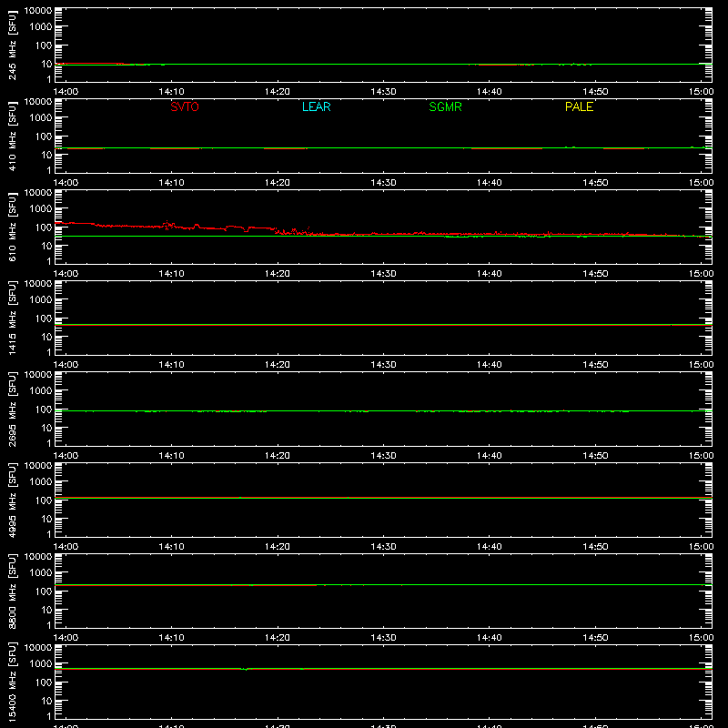The width and height of the screenshot is (728, 728).
Task: Click 14:00 tick label under 2695 MHz plot
Action: tap(66, 456)
